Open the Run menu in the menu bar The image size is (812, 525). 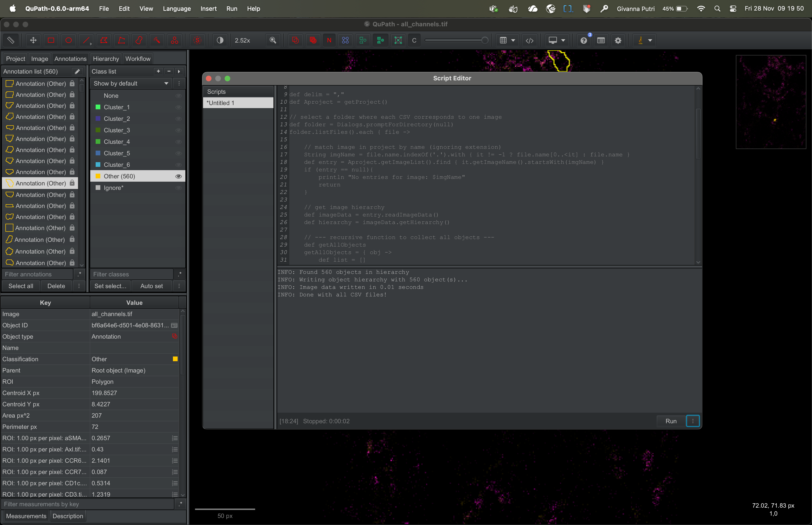coord(232,8)
